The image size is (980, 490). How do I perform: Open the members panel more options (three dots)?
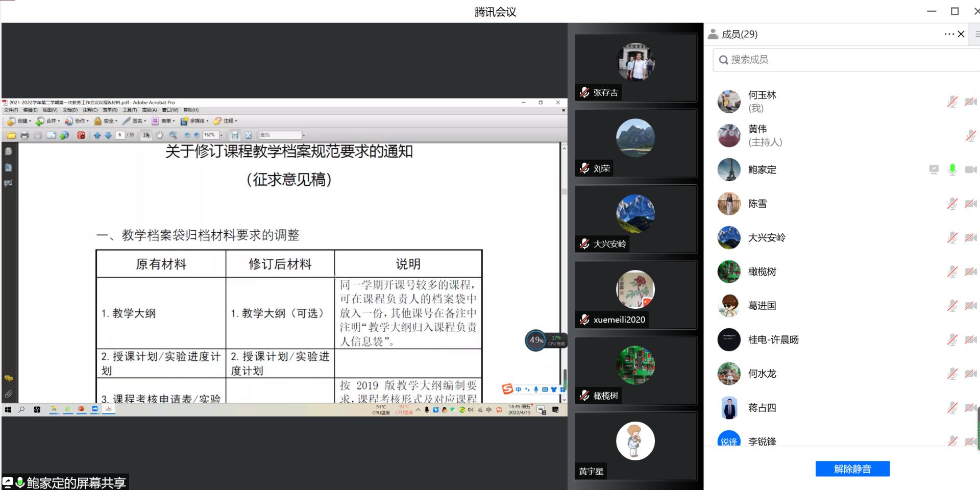[948, 34]
